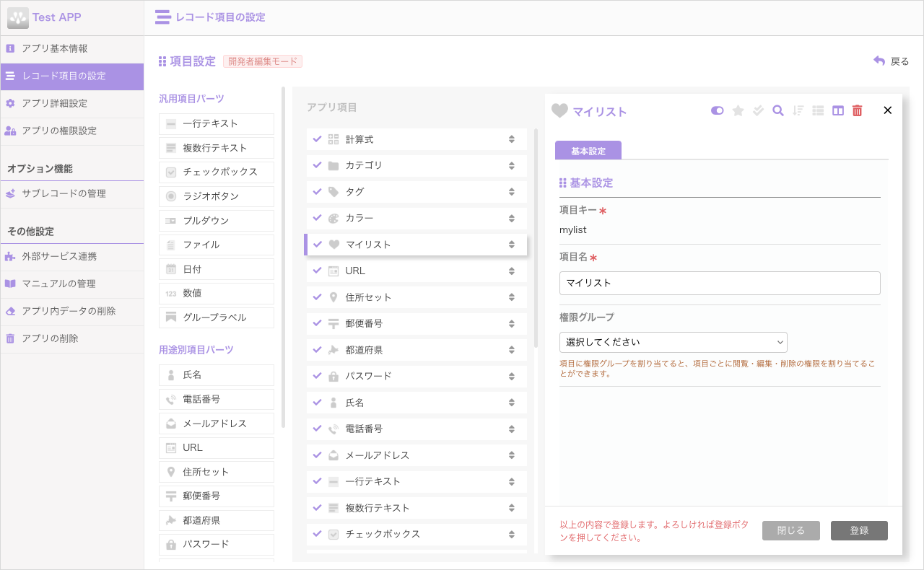Add プルダウン part from generic parts
The height and width of the screenshot is (570, 924).
tap(217, 221)
